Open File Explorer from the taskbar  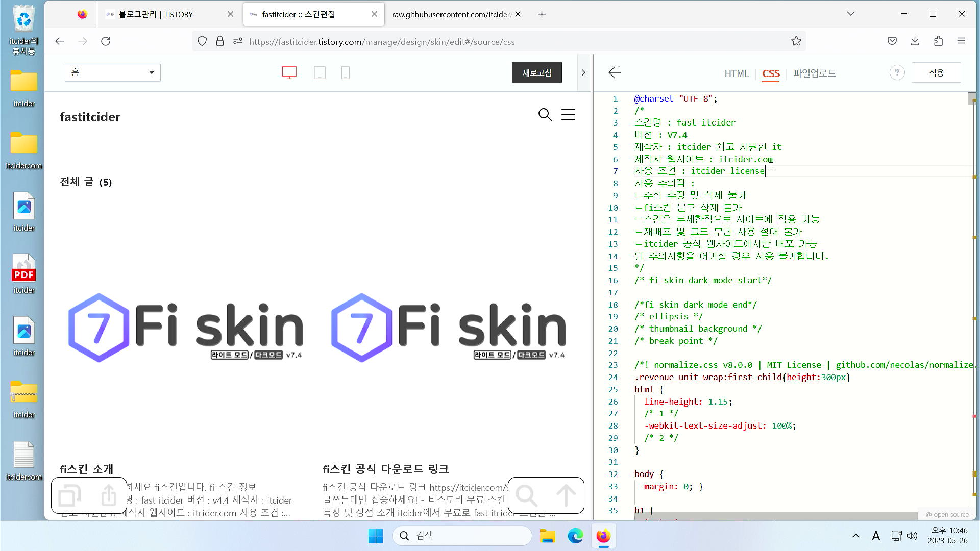548,536
